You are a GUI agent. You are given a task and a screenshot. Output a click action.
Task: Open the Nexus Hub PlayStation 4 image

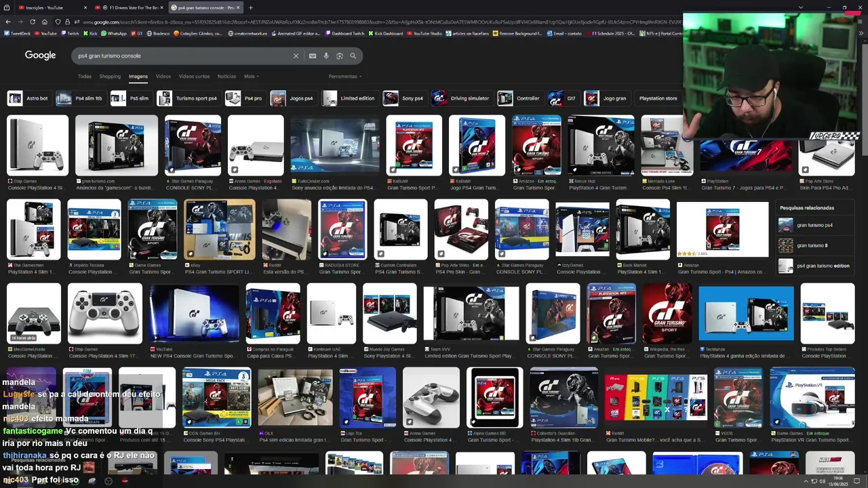(601, 146)
